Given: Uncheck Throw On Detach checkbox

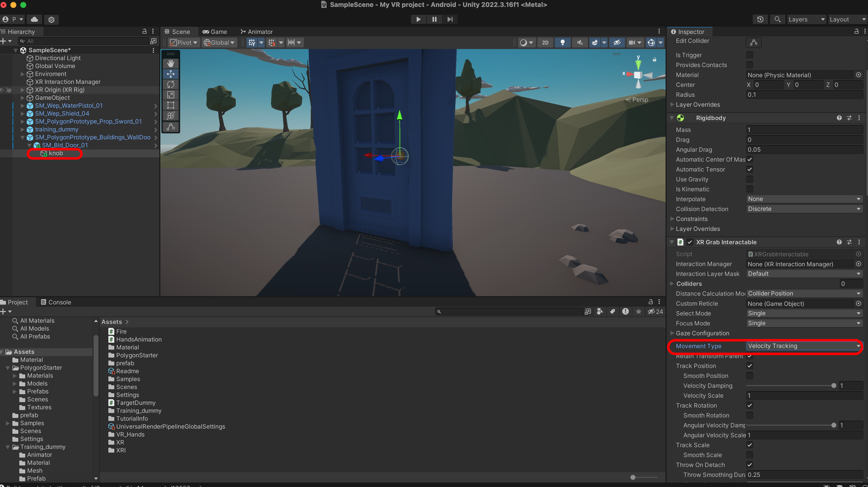Looking at the screenshot, I should point(749,465).
